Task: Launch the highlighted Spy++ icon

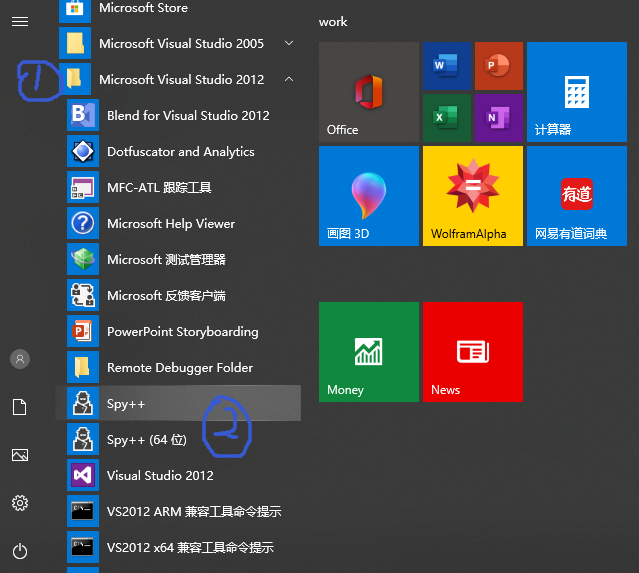Action: pyautogui.click(x=83, y=403)
